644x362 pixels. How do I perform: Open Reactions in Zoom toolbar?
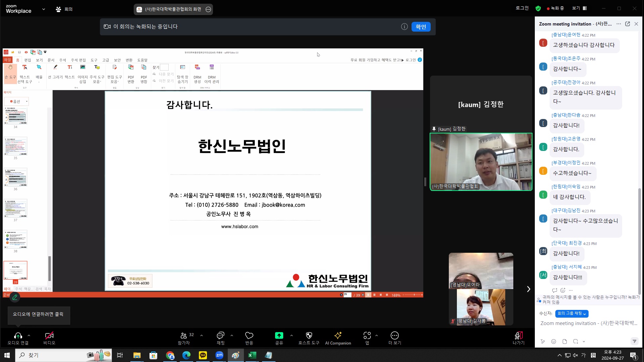click(249, 338)
